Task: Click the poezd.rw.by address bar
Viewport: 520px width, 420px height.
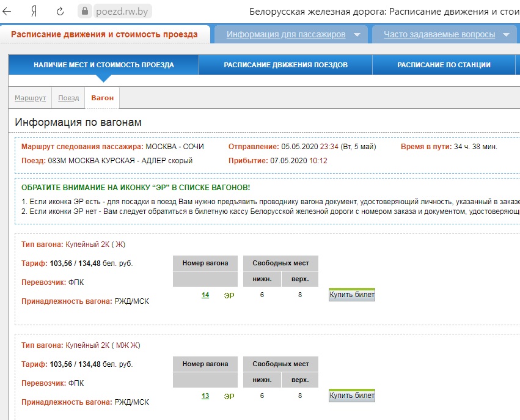Action: (x=122, y=12)
